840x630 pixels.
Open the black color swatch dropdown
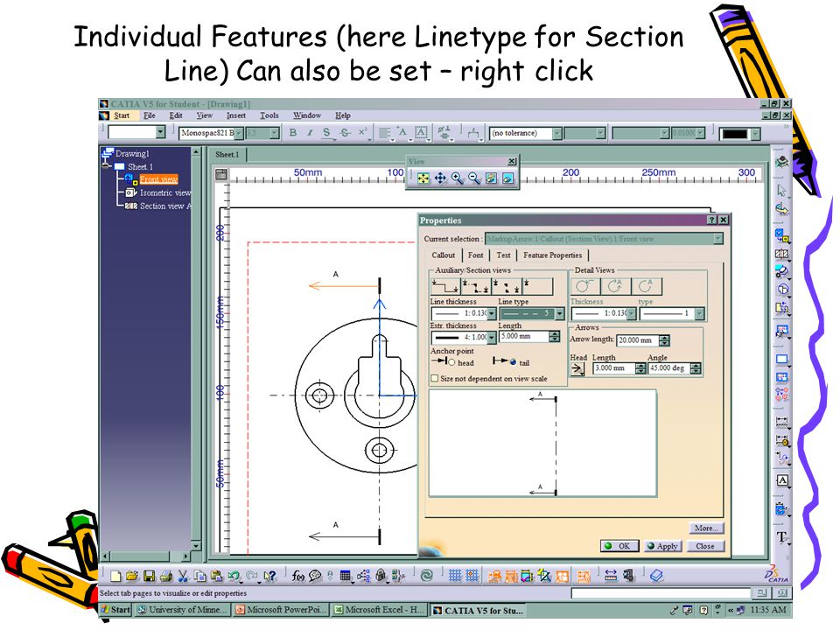click(755, 133)
